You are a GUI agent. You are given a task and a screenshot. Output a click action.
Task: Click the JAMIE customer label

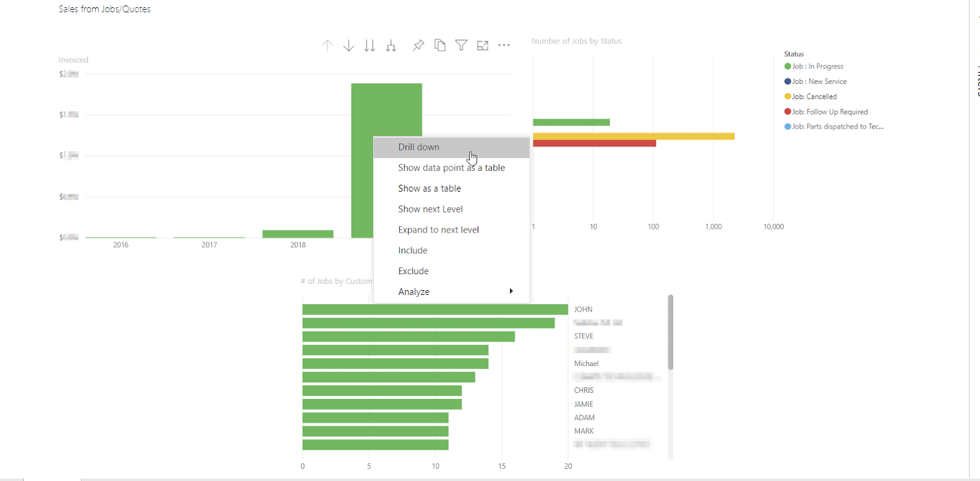[x=584, y=405]
